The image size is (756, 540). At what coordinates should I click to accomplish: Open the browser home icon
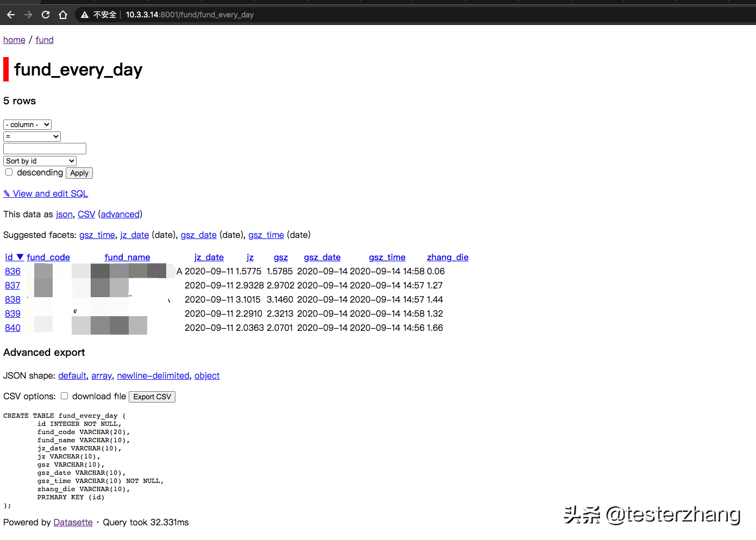click(x=63, y=15)
